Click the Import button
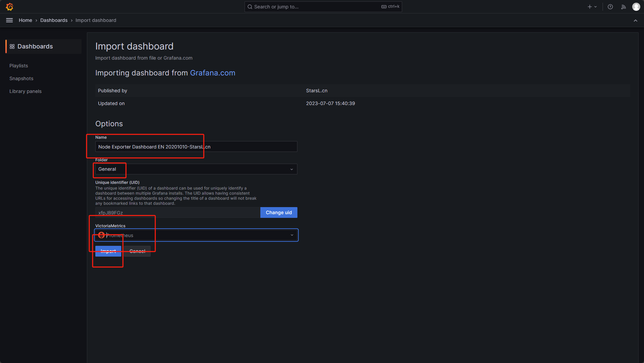 [108, 251]
